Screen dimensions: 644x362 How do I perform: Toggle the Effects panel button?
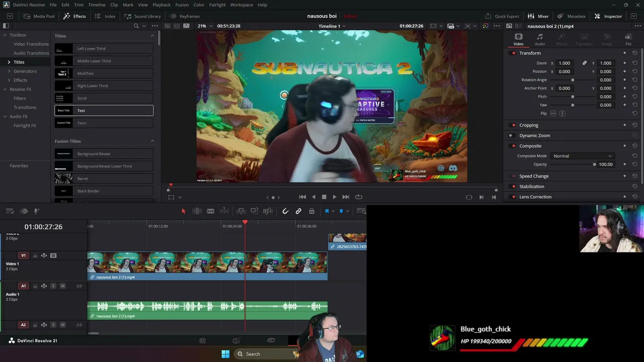(x=74, y=16)
